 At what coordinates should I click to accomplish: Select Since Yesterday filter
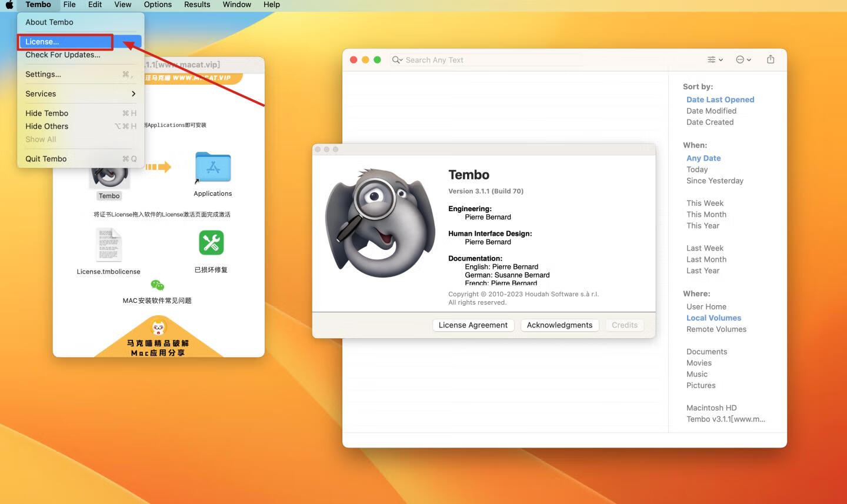tap(715, 181)
